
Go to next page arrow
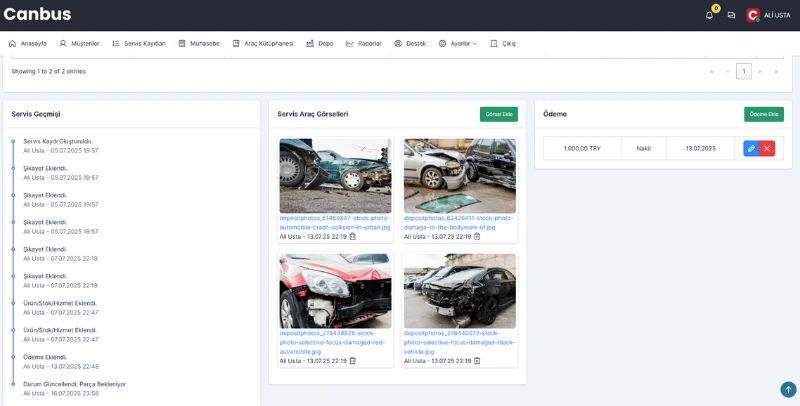point(760,71)
